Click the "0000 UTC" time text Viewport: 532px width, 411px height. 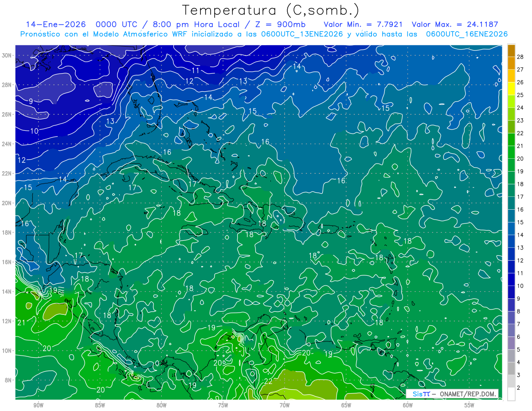coord(116,24)
